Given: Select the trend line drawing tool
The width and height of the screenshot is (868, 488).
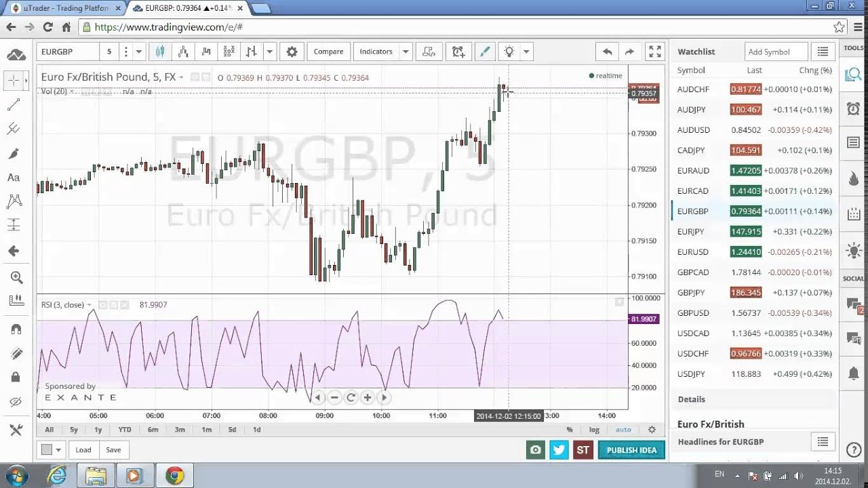Looking at the screenshot, I should click(14, 104).
